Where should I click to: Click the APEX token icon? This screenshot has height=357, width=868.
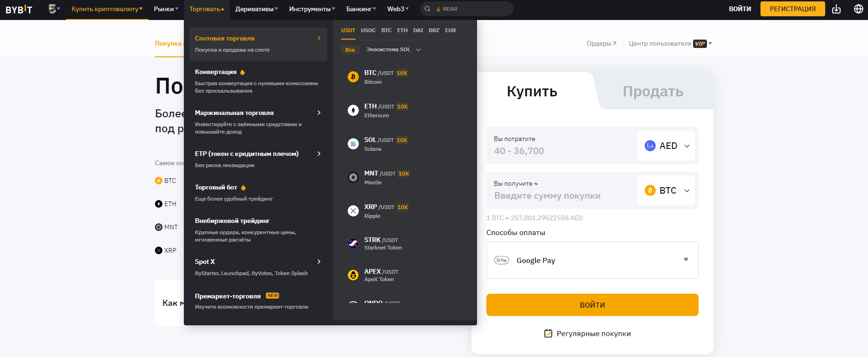[x=353, y=275]
